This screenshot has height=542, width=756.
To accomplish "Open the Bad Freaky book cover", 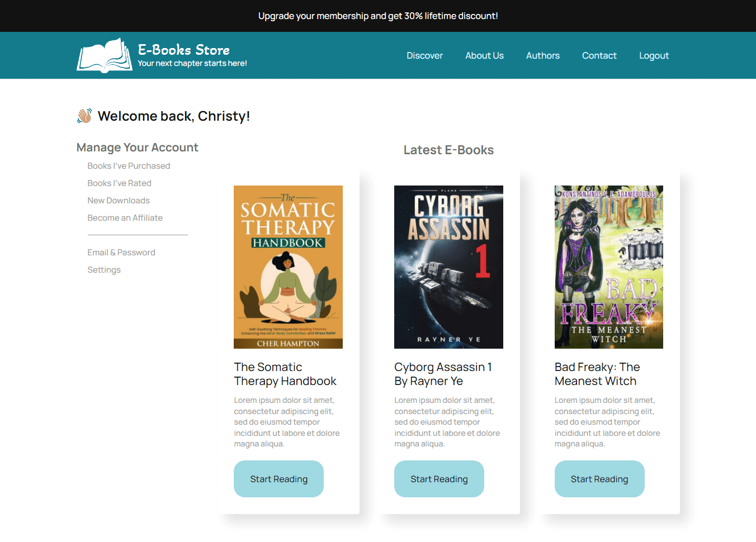I will [608, 267].
